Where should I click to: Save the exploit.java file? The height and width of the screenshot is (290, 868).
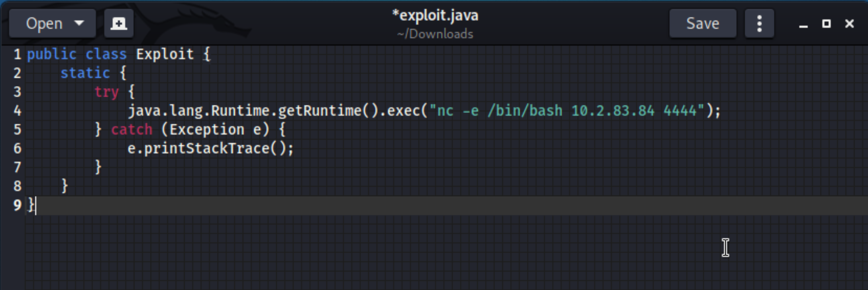coord(703,24)
